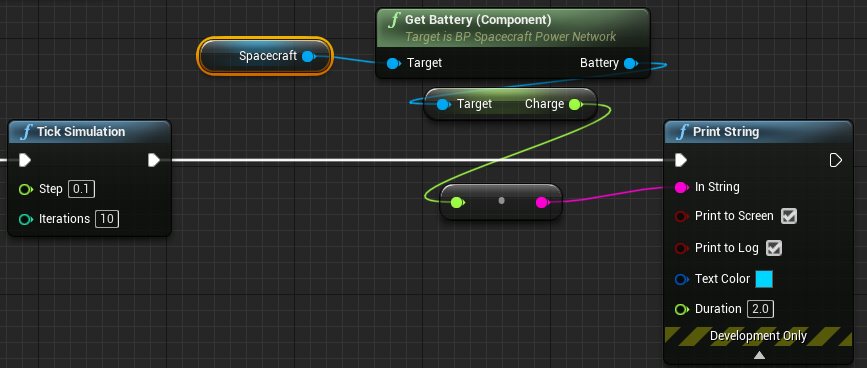Select the Spacecraft variable node
The width and height of the screenshot is (867, 368).
265,56
